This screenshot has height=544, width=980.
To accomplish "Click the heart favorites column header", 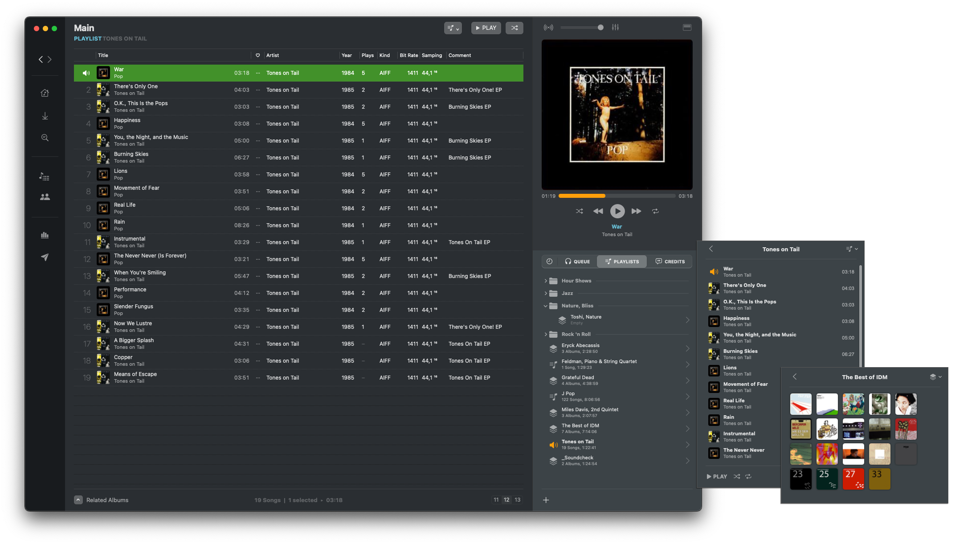I will pos(257,55).
